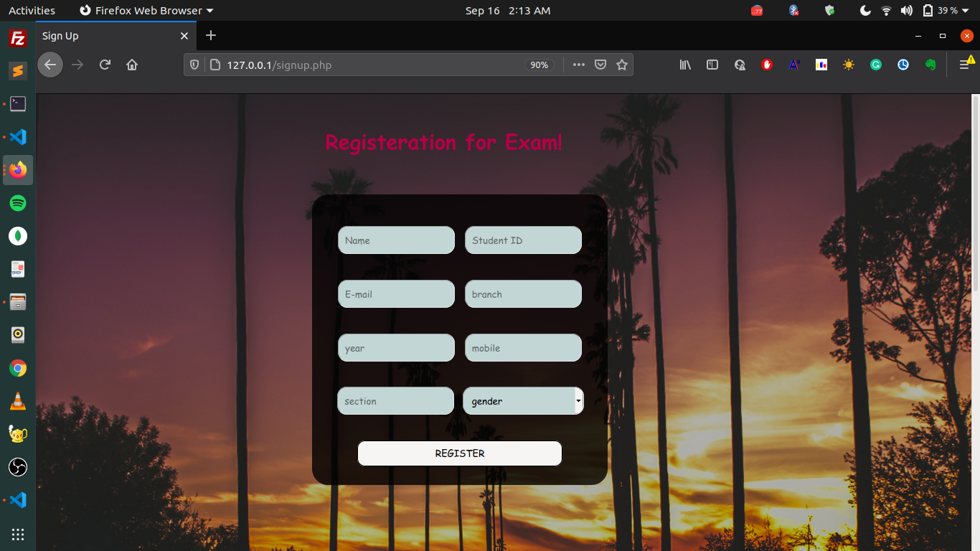
Task: Focus the Student ID field
Action: click(x=523, y=240)
